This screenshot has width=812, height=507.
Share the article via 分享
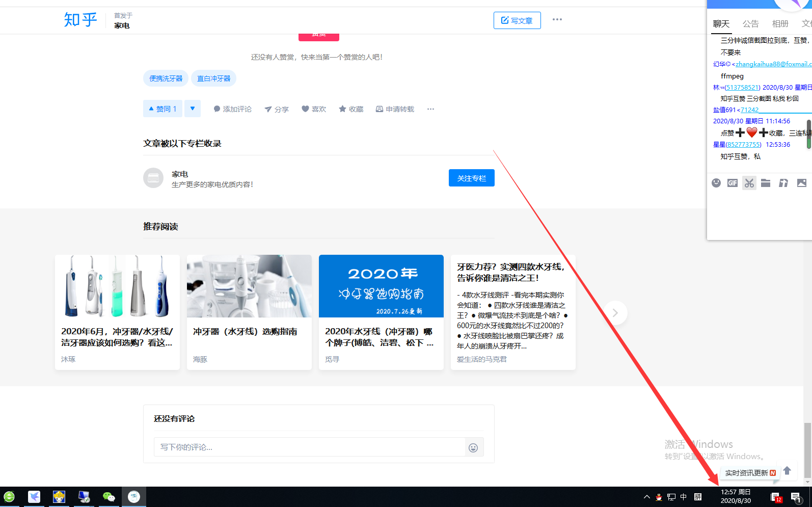(277, 109)
